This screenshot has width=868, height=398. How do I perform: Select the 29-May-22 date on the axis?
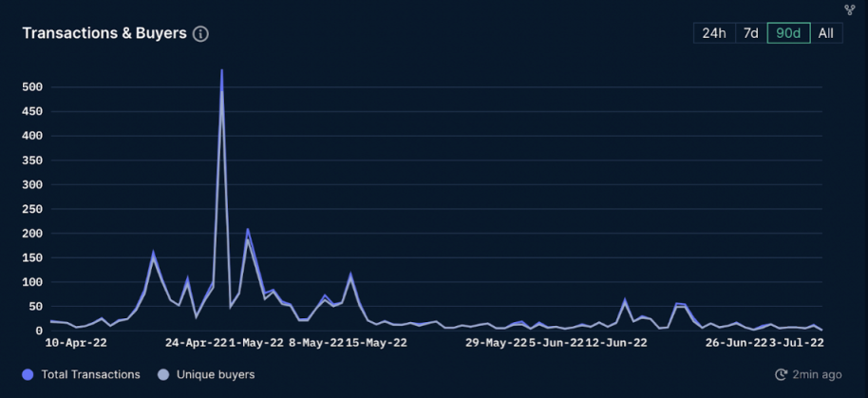pyautogui.click(x=496, y=343)
